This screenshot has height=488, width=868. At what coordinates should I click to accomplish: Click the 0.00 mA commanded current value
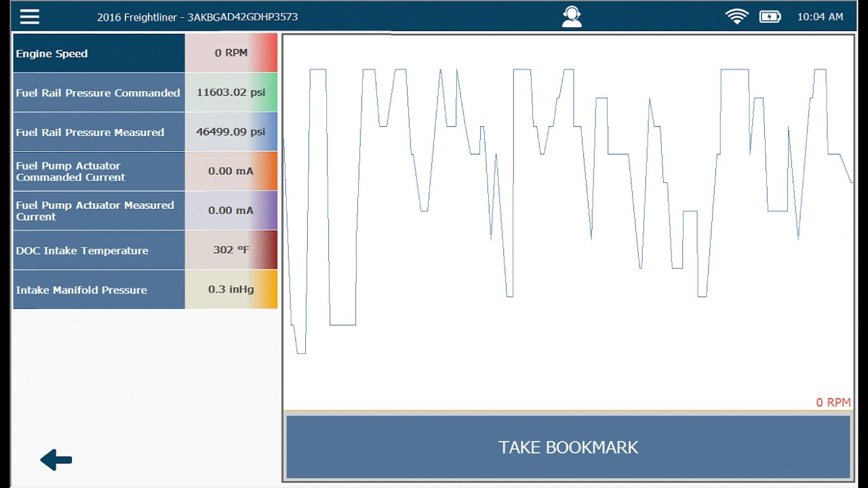pos(231,171)
